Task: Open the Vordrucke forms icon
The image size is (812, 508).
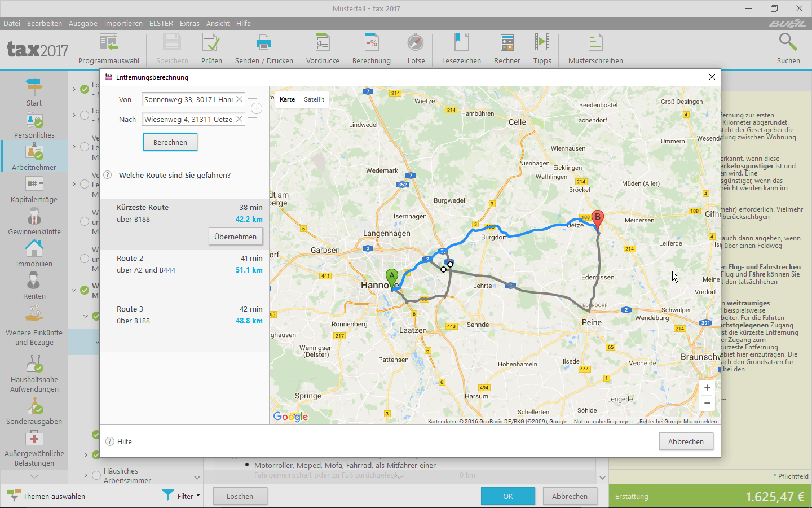Action: (323, 43)
